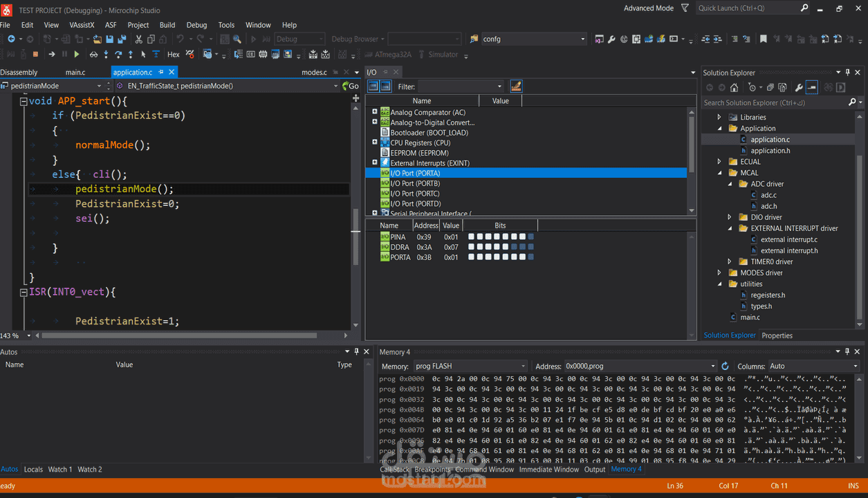
Task: Click the Home icon in Solution Explorer
Action: [734, 88]
